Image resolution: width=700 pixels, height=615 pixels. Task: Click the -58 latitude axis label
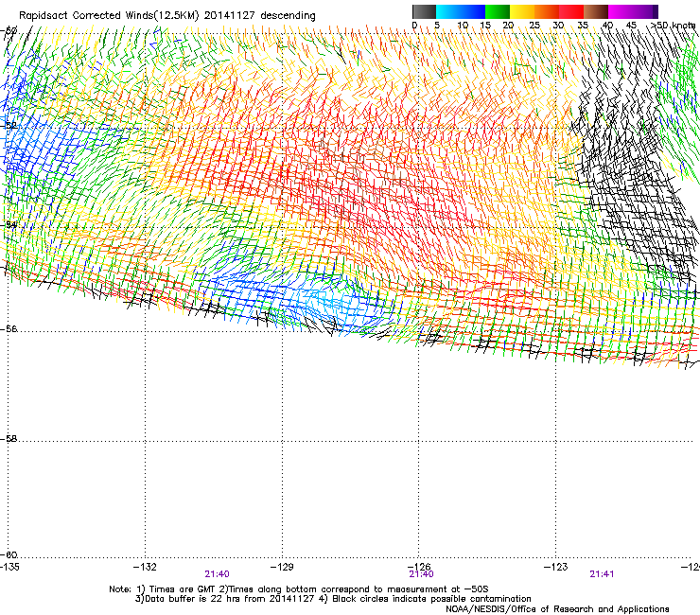(9, 439)
